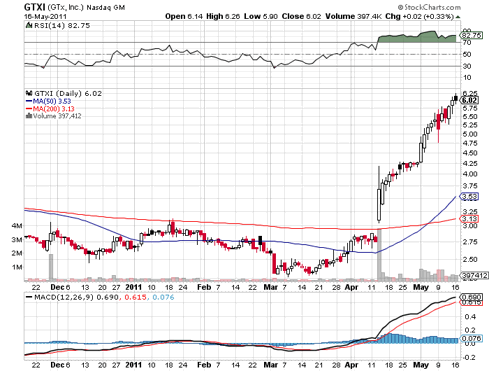Click the 1M label on the volume axis
Screen dimensions: 489x371
17,267
